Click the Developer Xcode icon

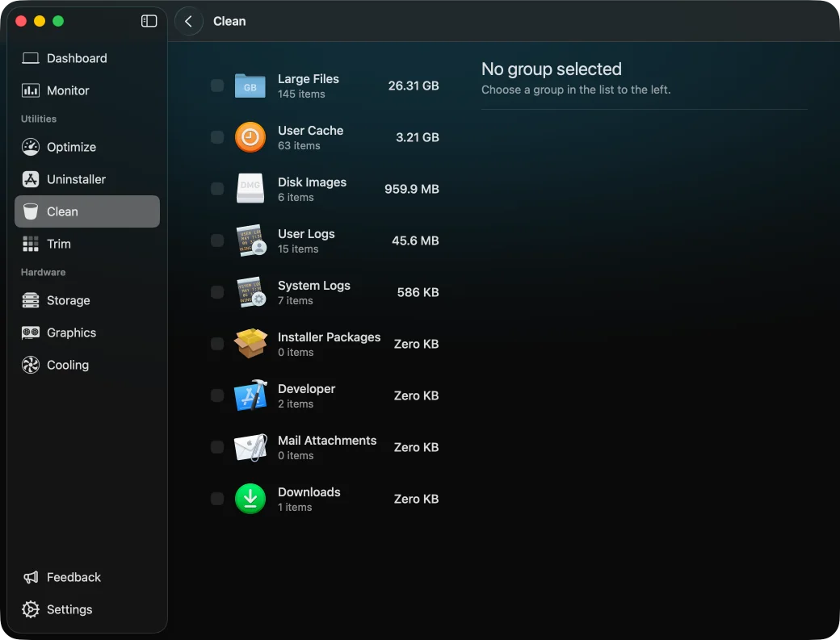click(250, 395)
